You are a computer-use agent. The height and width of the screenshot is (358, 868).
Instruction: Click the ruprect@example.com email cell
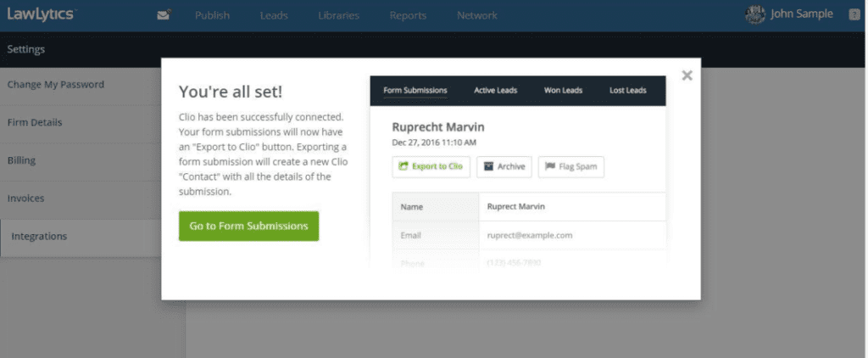[x=572, y=236]
